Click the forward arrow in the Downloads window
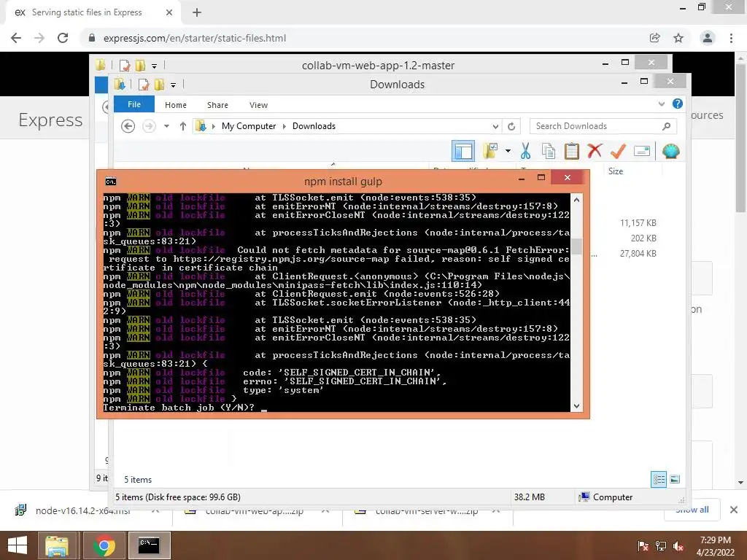The width and height of the screenshot is (747, 560). pos(149,126)
